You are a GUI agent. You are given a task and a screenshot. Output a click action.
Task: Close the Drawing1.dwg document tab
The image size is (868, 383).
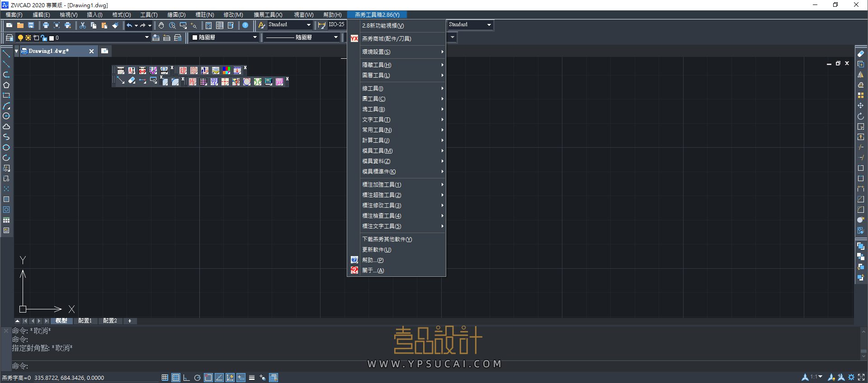(91, 51)
